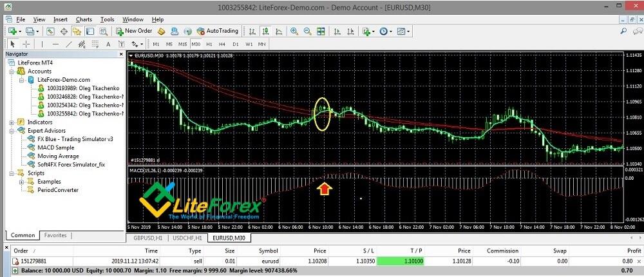Screen dimensions: 644x277
Task: Toggle the M30 timeframe button
Action: coord(196,44)
